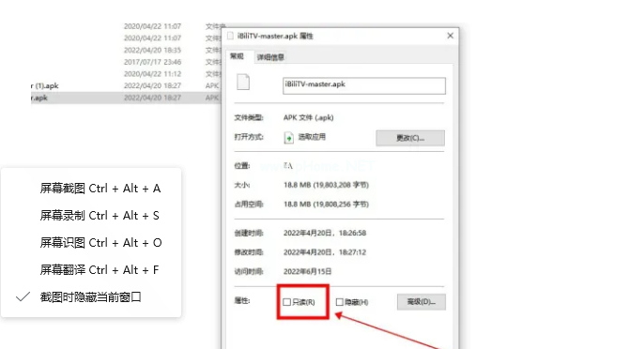Click the 更改(C)... button
Image resolution: width=644 pixels, height=349 pixels.
point(410,138)
